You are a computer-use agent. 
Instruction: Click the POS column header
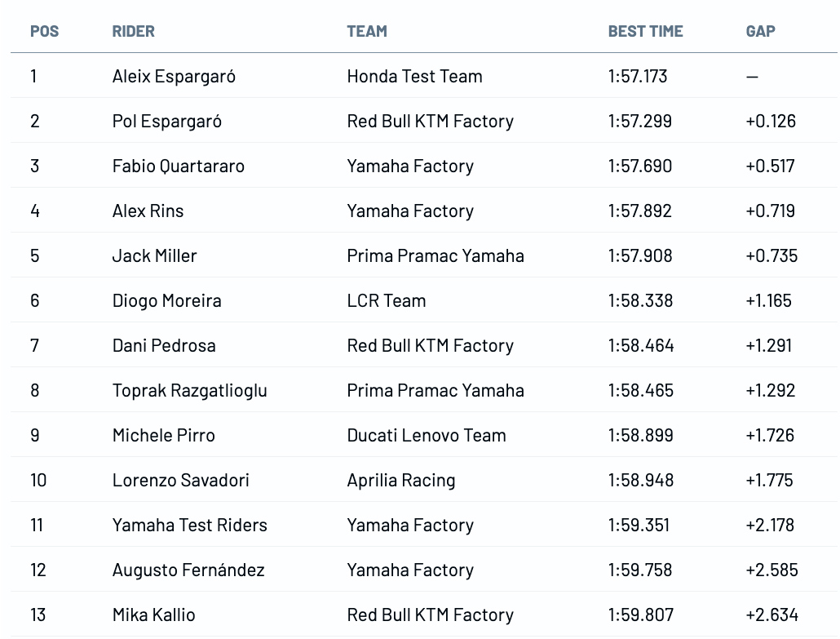[x=45, y=32]
